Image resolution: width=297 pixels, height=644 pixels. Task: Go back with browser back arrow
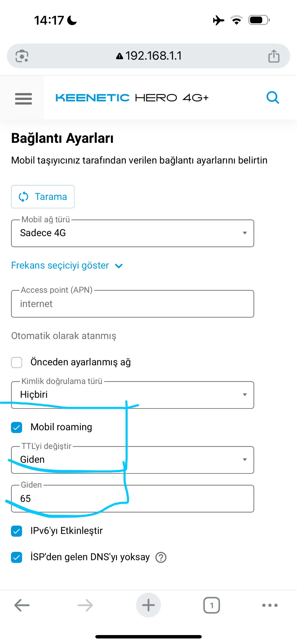[22, 605]
